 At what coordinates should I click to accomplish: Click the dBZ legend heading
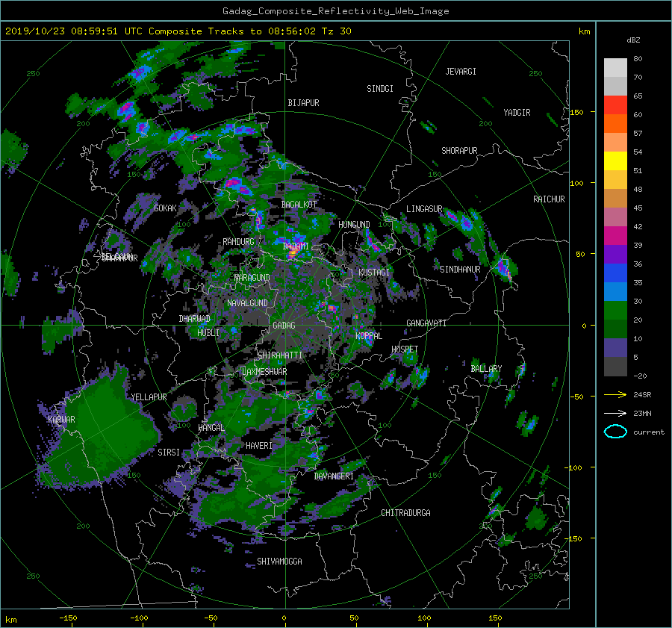pyautogui.click(x=633, y=40)
